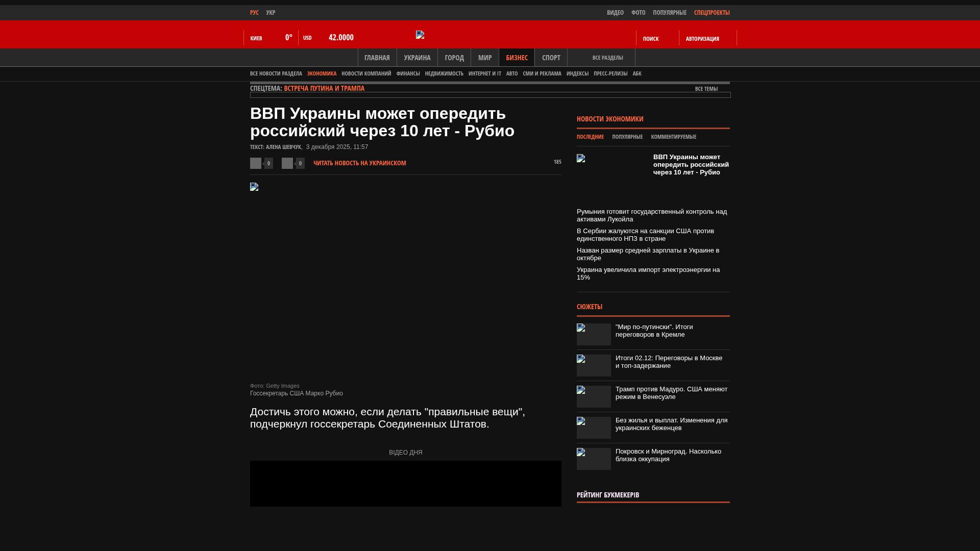Image resolution: width=980 pixels, height=551 pixels.
Task: Click the second gray share button
Action: (287, 163)
